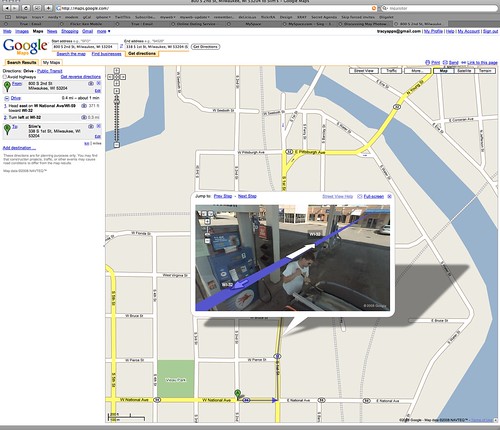Click the RSS feed icon in address bar
The height and width of the screenshot is (430, 500).
point(374,8)
